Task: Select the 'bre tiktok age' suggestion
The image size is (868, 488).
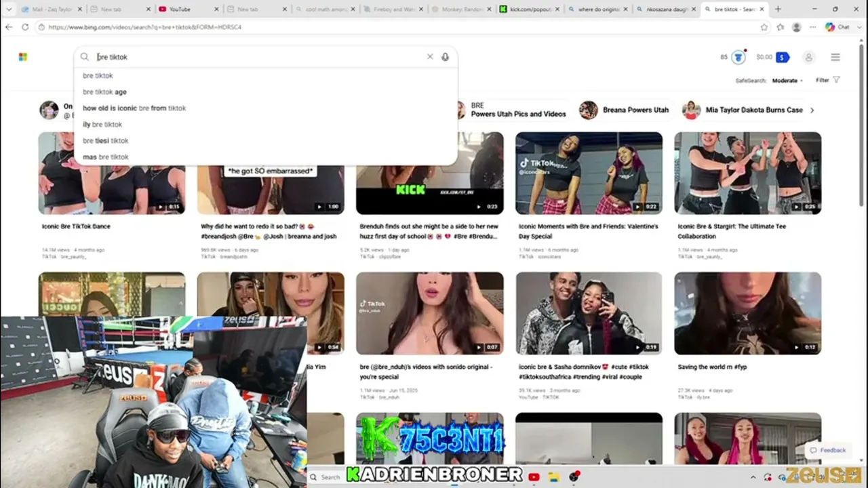Action: point(265,92)
